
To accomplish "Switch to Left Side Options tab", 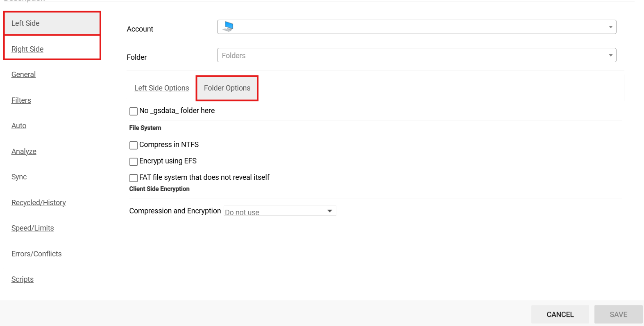I will [161, 88].
